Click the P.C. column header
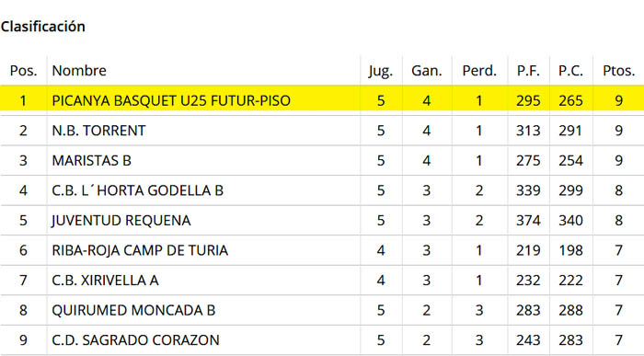The image size is (644, 356). [x=570, y=71]
